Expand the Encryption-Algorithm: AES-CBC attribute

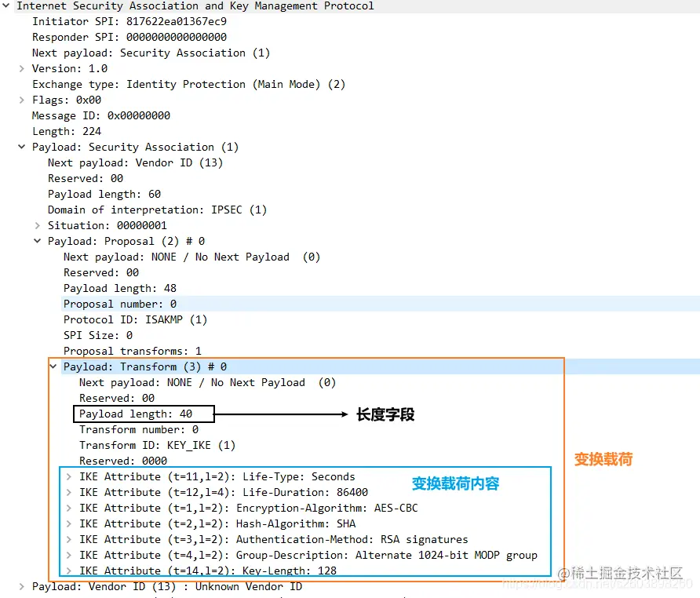[69, 508]
